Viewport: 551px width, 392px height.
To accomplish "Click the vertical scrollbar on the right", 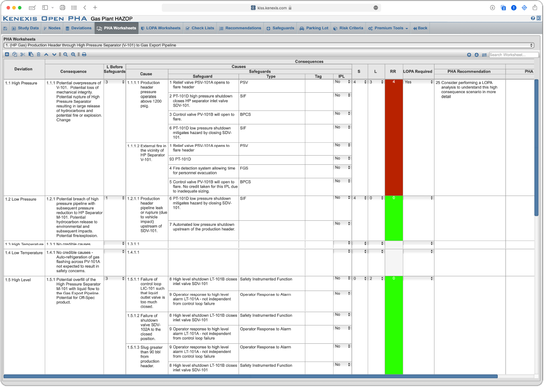I will coord(536,147).
